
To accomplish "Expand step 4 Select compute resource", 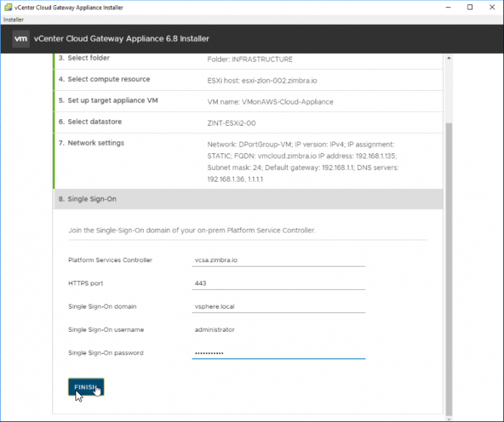I will 248,80.
